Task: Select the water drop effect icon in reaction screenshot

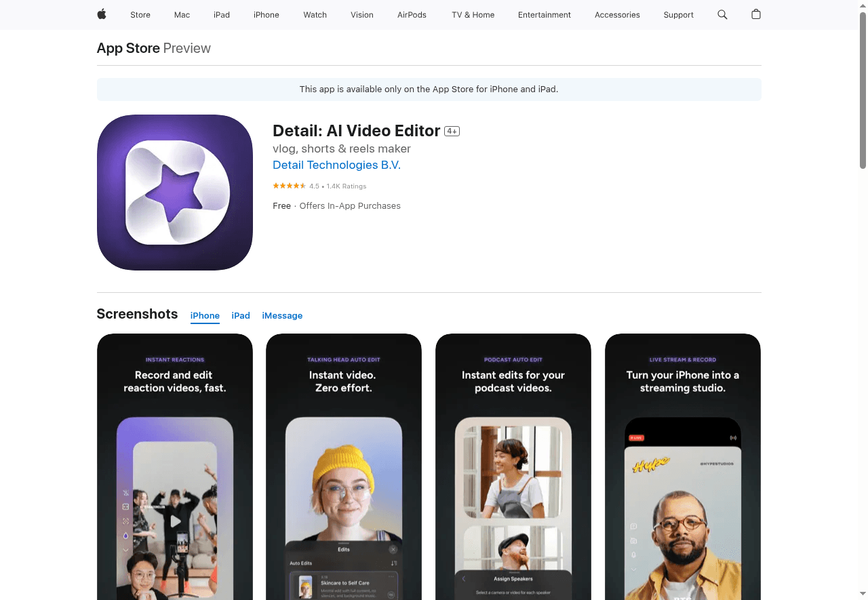Action: 125,536
